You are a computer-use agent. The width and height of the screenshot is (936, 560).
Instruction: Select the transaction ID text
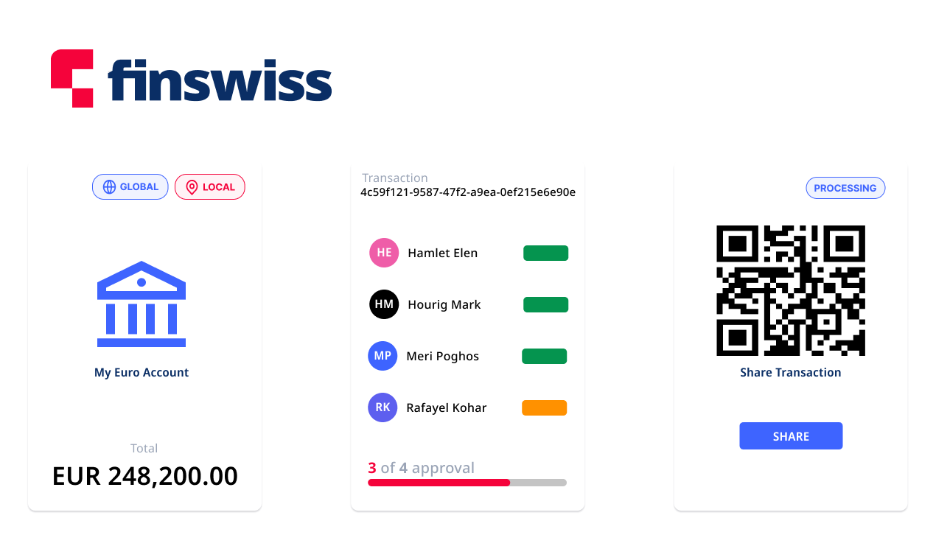468,192
